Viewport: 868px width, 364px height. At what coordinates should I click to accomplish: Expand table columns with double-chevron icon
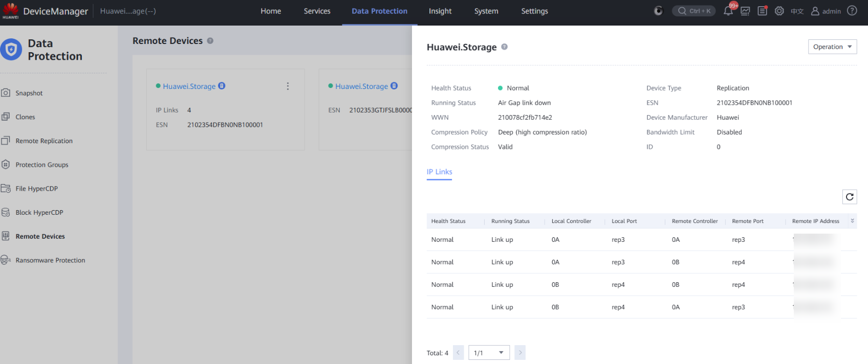852,221
